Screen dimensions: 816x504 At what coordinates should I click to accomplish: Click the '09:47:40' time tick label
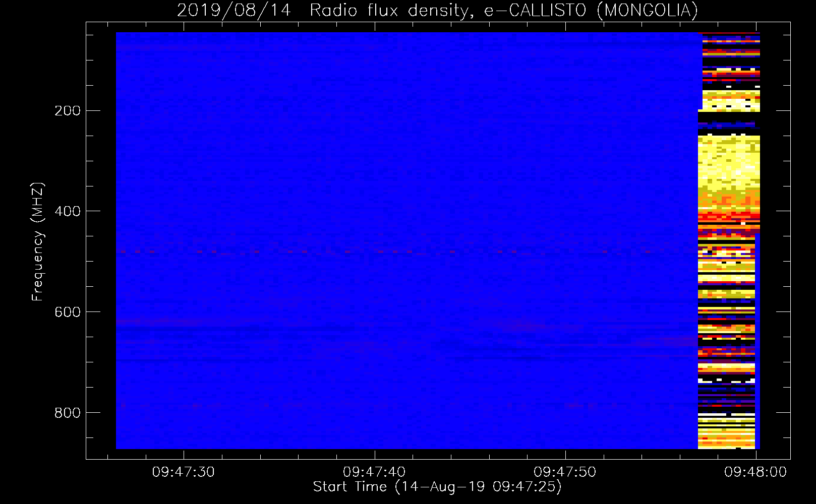pos(374,472)
